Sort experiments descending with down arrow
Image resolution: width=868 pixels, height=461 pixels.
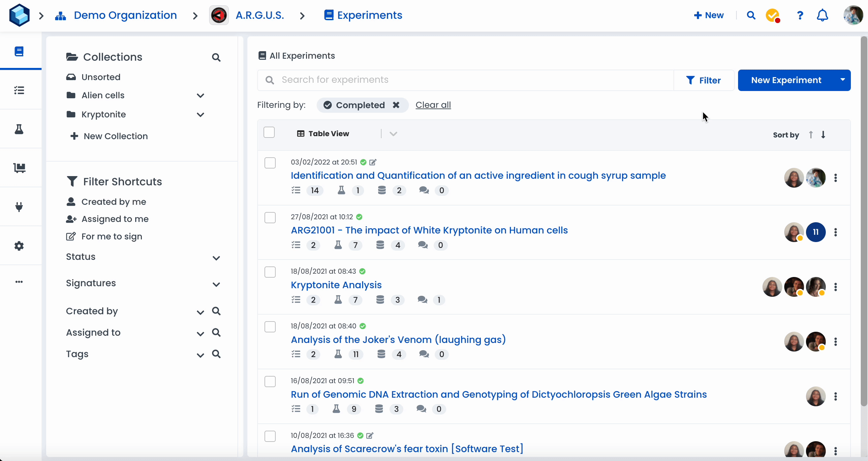823,135
